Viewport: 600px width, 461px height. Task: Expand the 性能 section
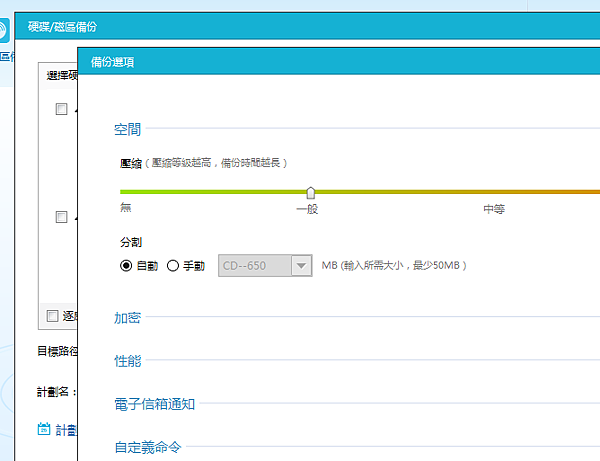(128, 361)
